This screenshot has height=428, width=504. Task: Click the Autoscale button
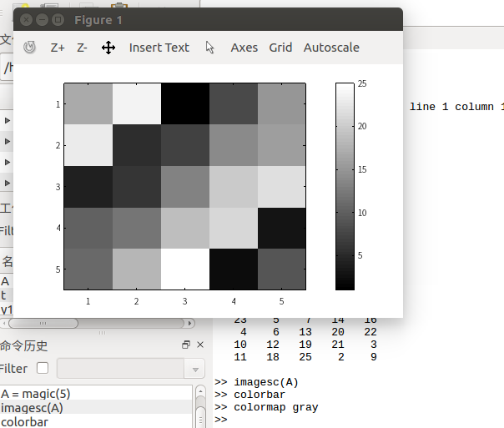(x=331, y=48)
